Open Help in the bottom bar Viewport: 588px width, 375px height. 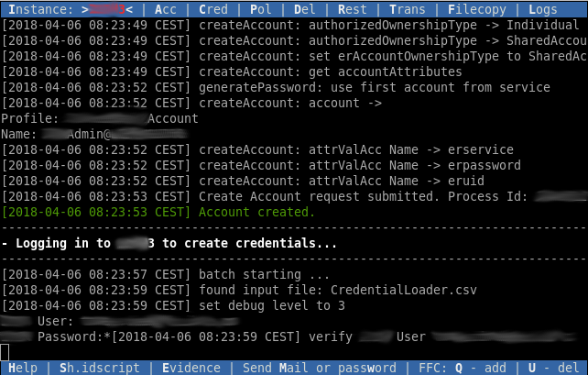(x=23, y=368)
